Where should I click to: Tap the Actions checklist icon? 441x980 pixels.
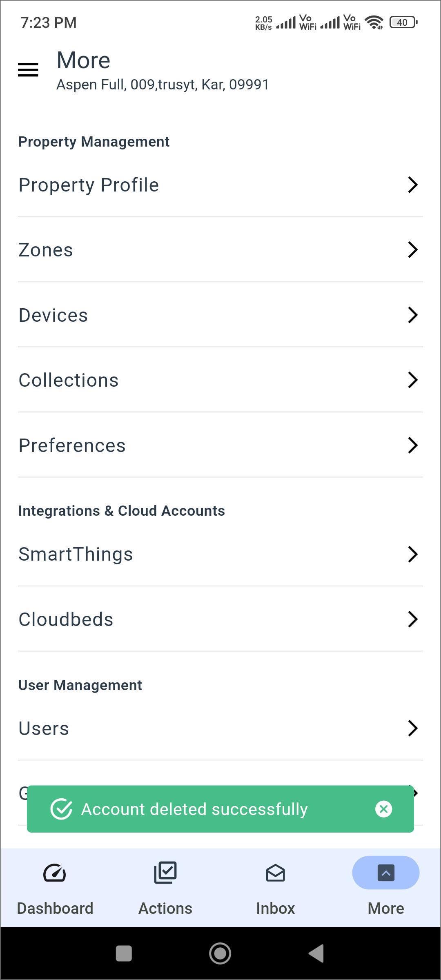tap(165, 872)
